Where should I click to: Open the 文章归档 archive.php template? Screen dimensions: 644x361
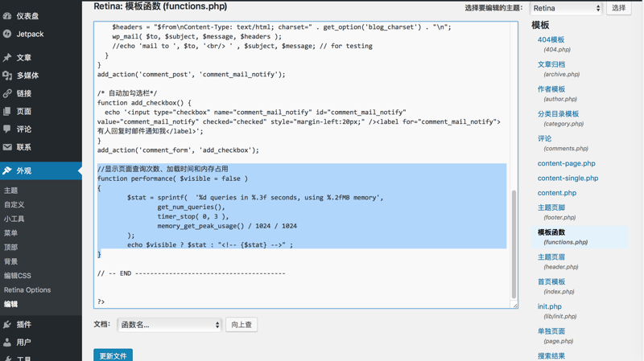click(x=551, y=64)
